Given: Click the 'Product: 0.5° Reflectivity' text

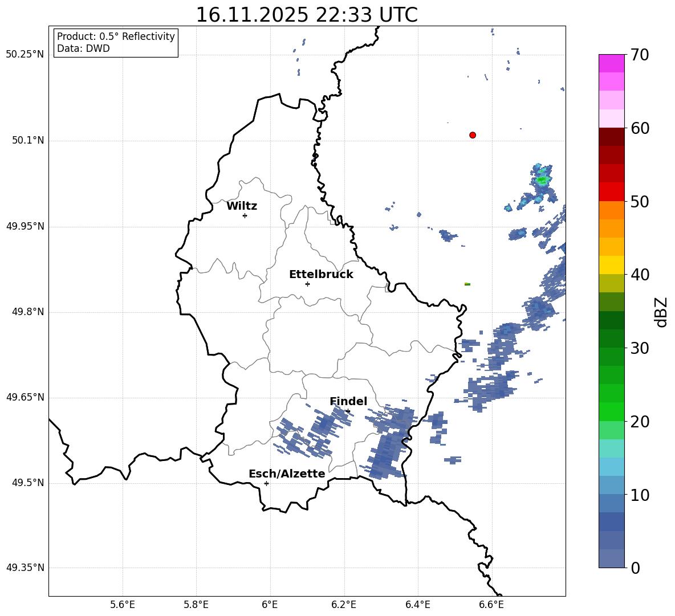Looking at the screenshot, I should click(116, 36).
